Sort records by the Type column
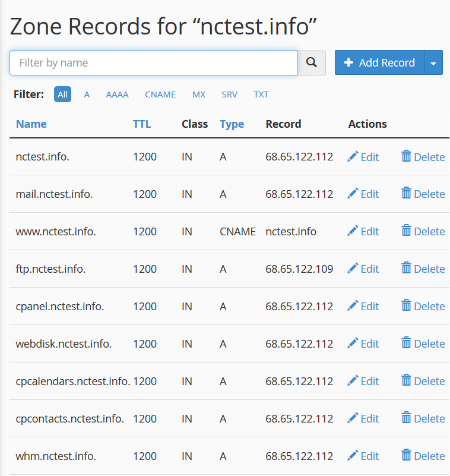450x476 pixels. coord(232,124)
